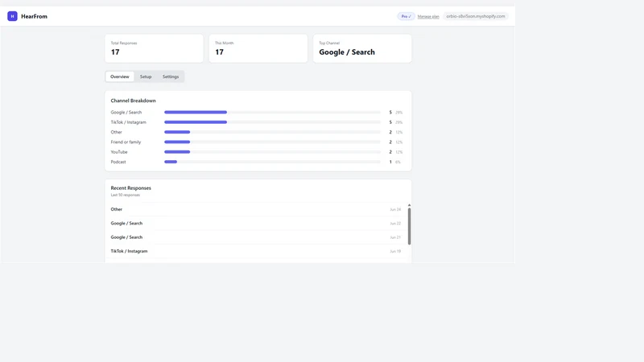Click the Last 50 responses subtitle
This screenshot has width=644, height=362.
pyautogui.click(x=126, y=195)
